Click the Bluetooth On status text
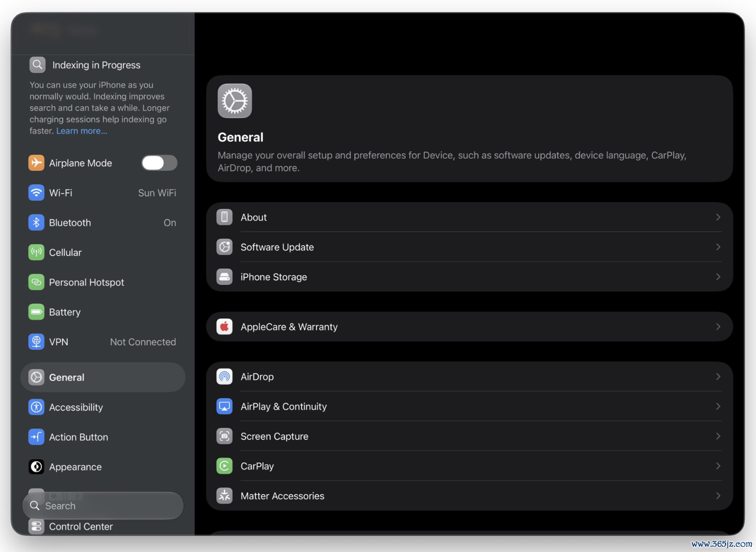The image size is (756, 552). tap(170, 223)
